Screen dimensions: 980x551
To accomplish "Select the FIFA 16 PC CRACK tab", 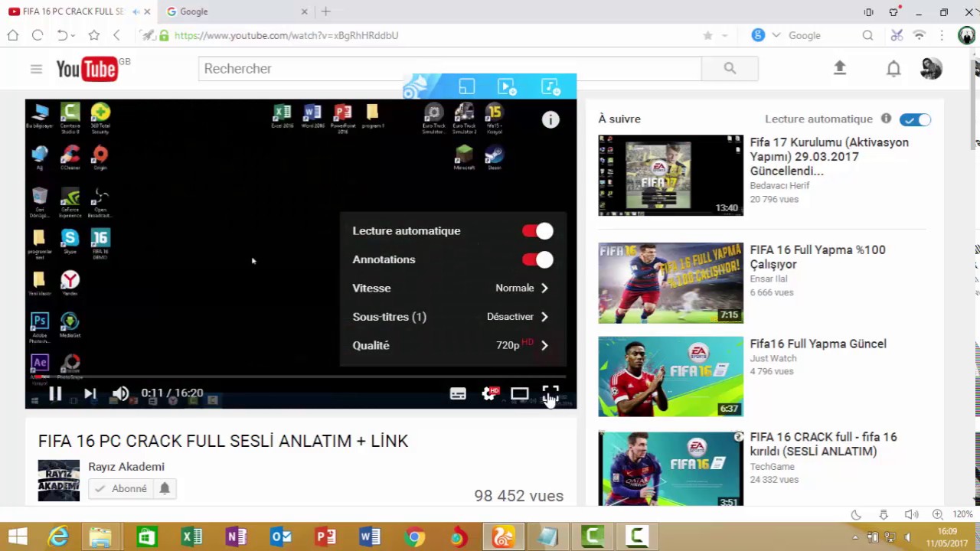I will click(x=79, y=11).
